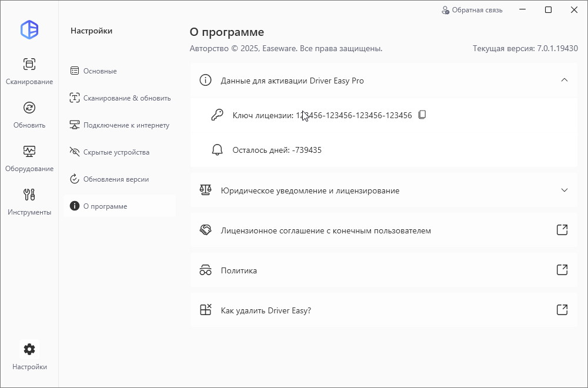
Task: Select the О программе settings tab
Action: (x=119, y=206)
